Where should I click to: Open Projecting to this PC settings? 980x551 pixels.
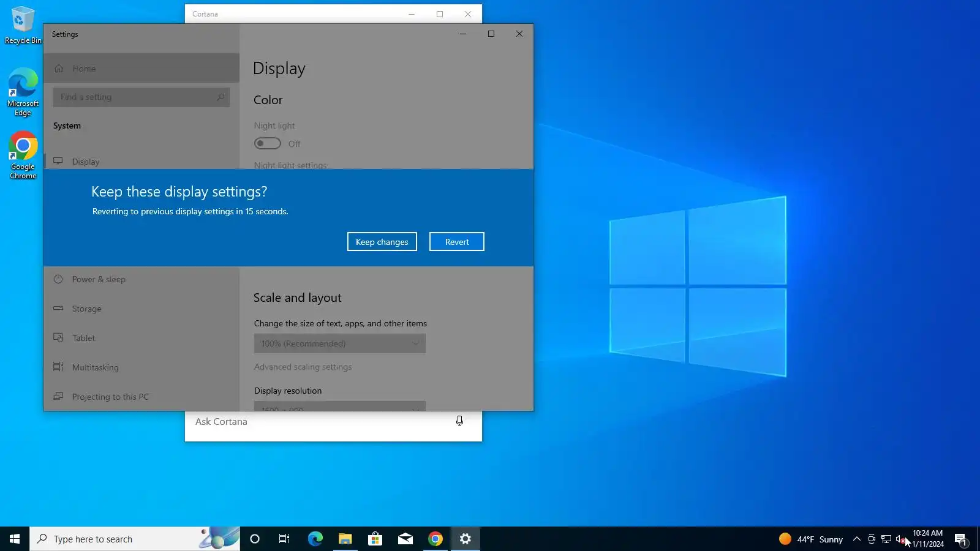(141, 397)
